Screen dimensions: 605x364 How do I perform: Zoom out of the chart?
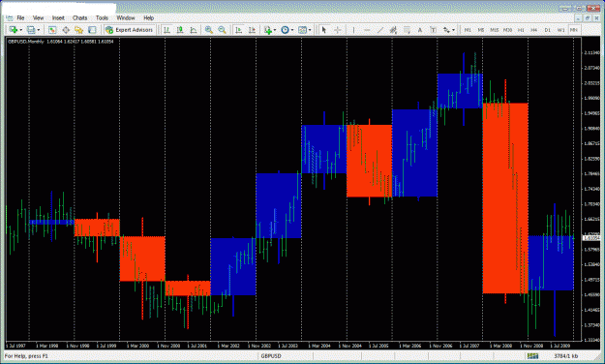[222, 30]
